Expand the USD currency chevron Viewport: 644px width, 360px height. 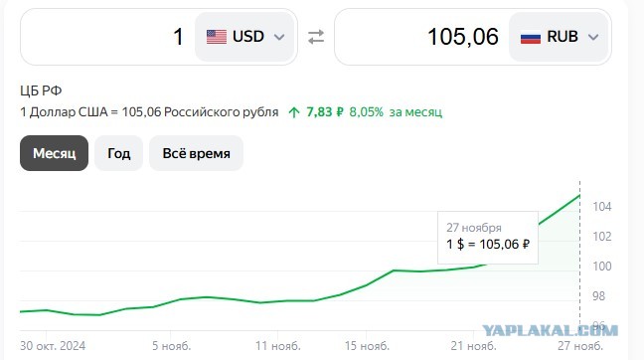(x=279, y=37)
